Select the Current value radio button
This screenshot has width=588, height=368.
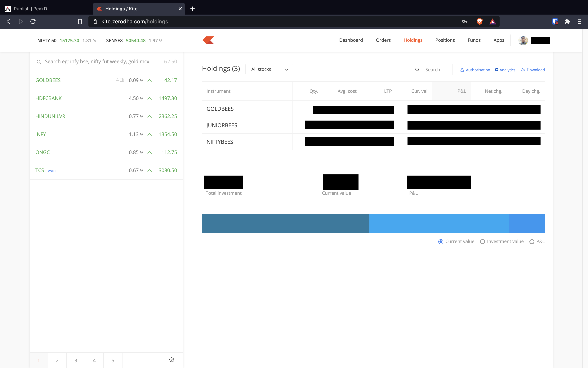(x=440, y=242)
